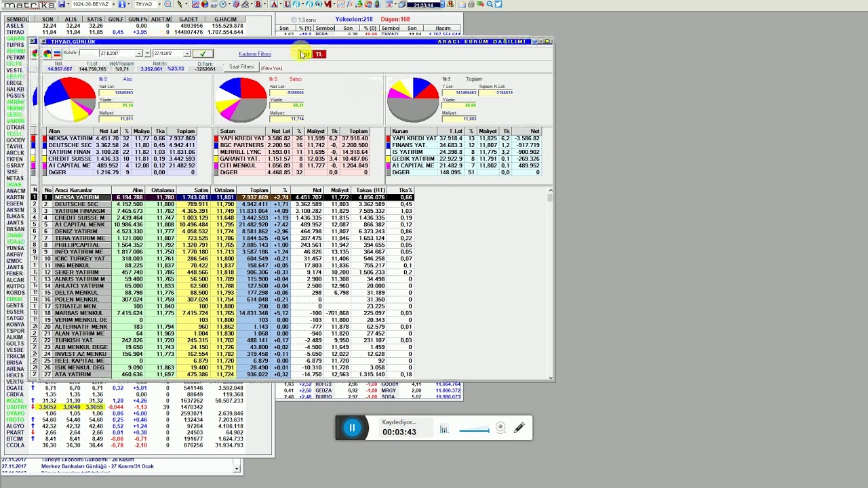Click the recorder webcam icon
This screenshot has height=488, width=868.
click(500, 428)
